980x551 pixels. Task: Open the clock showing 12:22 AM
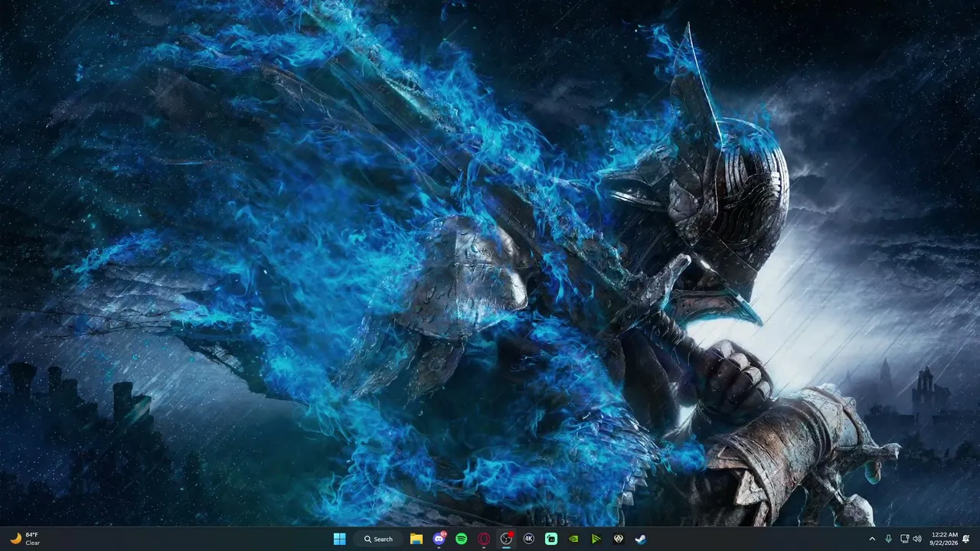(944, 539)
